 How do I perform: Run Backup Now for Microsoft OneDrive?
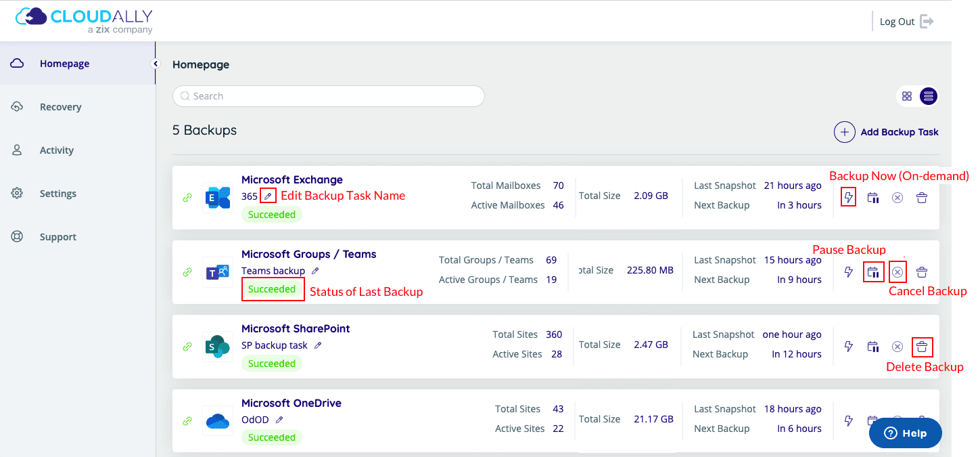[x=849, y=420]
